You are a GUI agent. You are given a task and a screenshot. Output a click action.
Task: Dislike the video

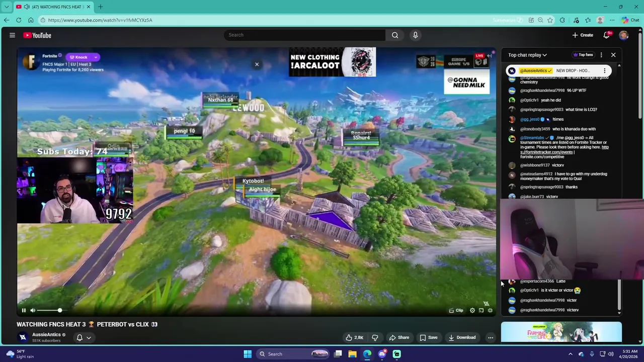pyautogui.click(x=375, y=337)
